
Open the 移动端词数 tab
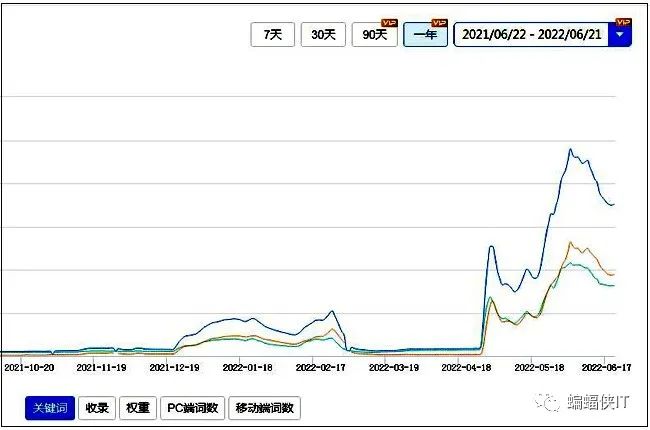264,408
